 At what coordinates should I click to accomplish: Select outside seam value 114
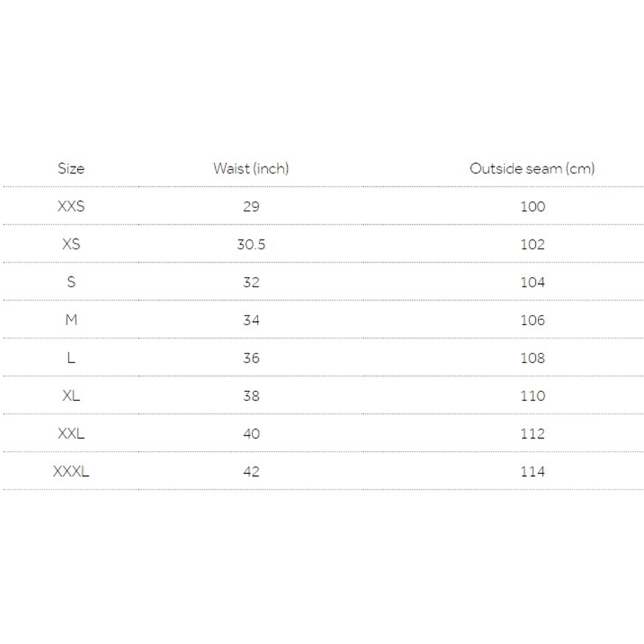(x=532, y=472)
